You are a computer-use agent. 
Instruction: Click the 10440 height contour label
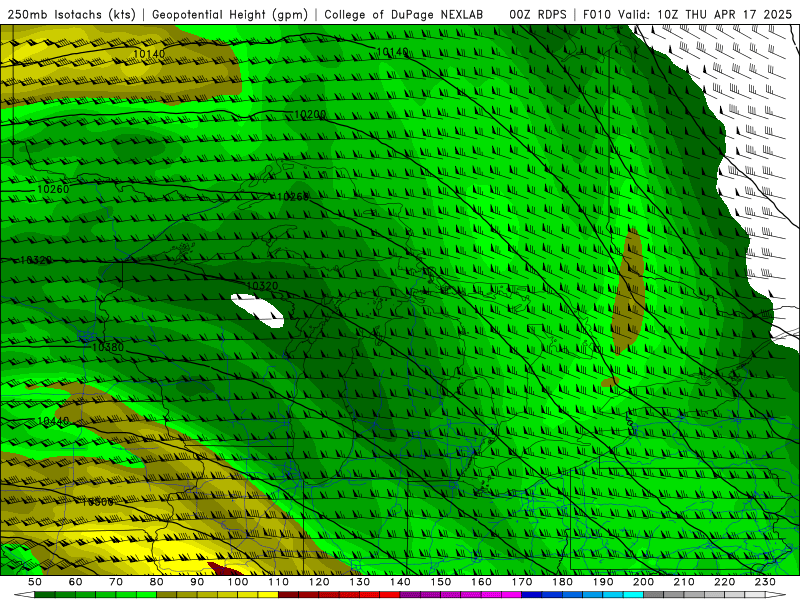point(53,421)
